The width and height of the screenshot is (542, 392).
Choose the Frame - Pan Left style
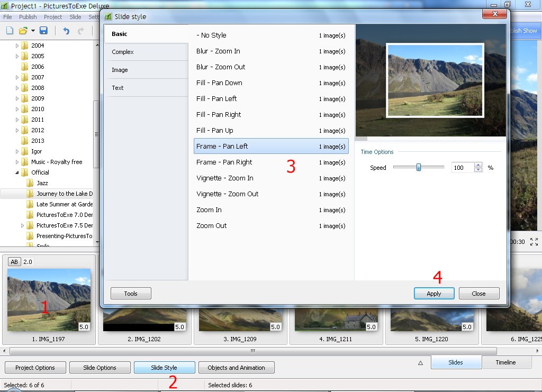[271, 147]
